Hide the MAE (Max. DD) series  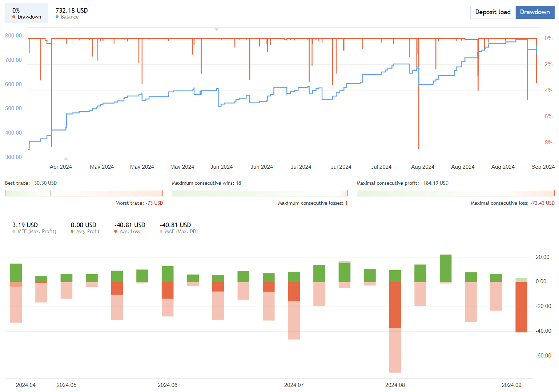181,231
